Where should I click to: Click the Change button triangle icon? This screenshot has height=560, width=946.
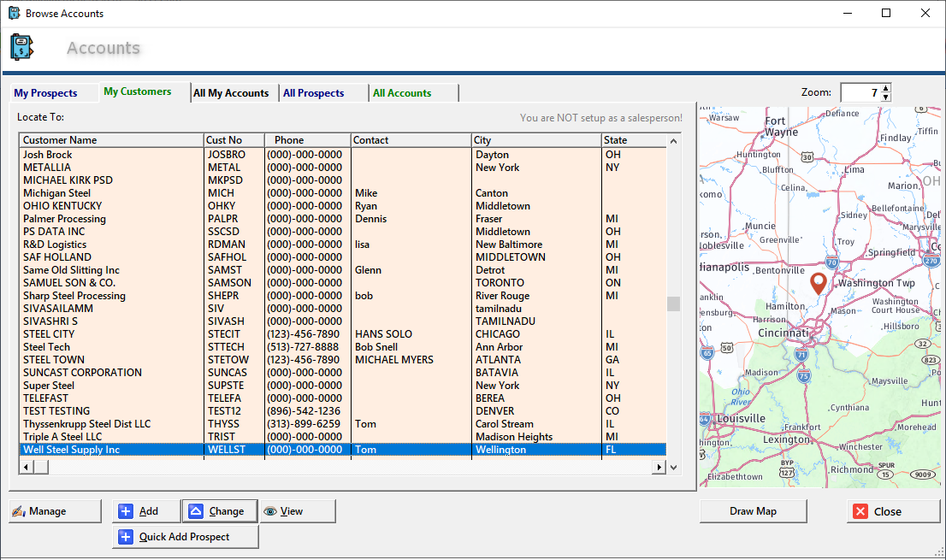tap(196, 511)
